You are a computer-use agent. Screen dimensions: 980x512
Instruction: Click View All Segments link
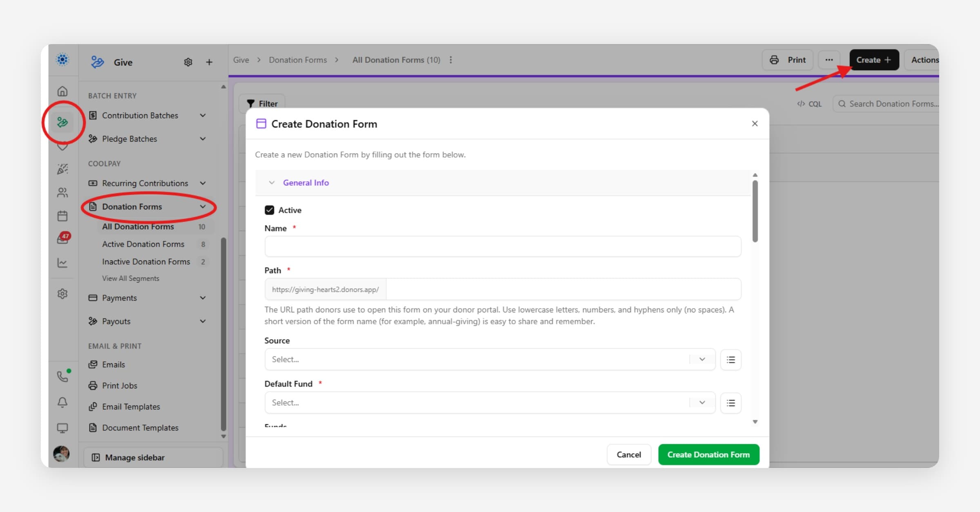[x=131, y=278]
